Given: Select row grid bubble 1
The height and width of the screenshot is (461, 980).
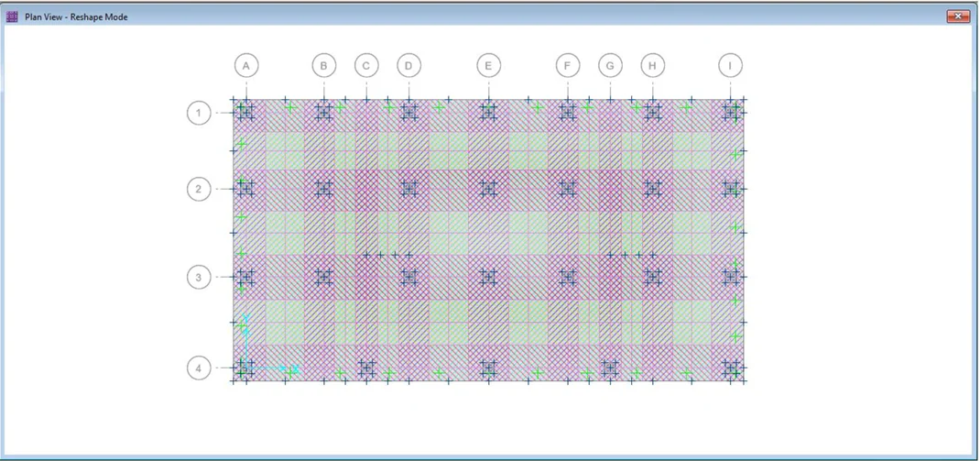Looking at the screenshot, I should pos(199,113).
